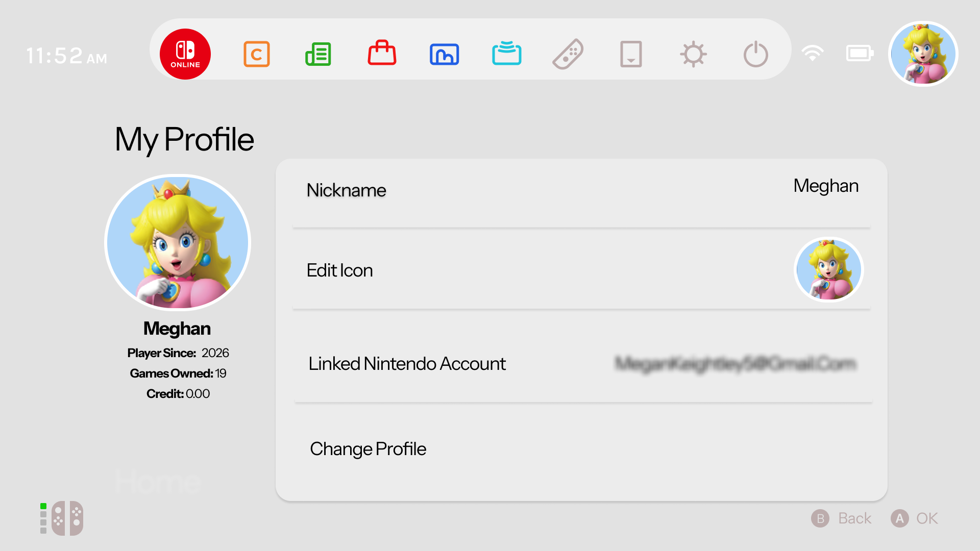Click the Credit: 0.00 text
Image resolution: width=980 pixels, height=551 pixels.
point(178,394)
